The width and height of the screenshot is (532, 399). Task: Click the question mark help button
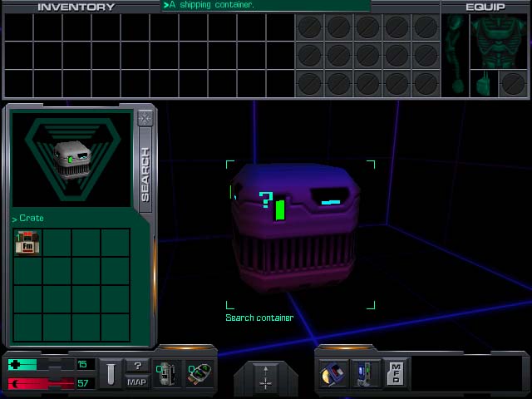click(137, 366)
